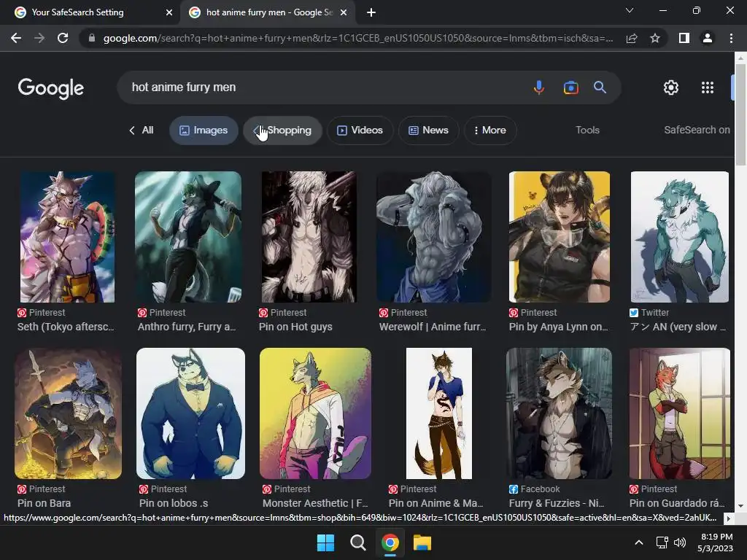Open the Twitter AN (very slow image
This screenshot has width=747, height=560.
click(680, 237)
